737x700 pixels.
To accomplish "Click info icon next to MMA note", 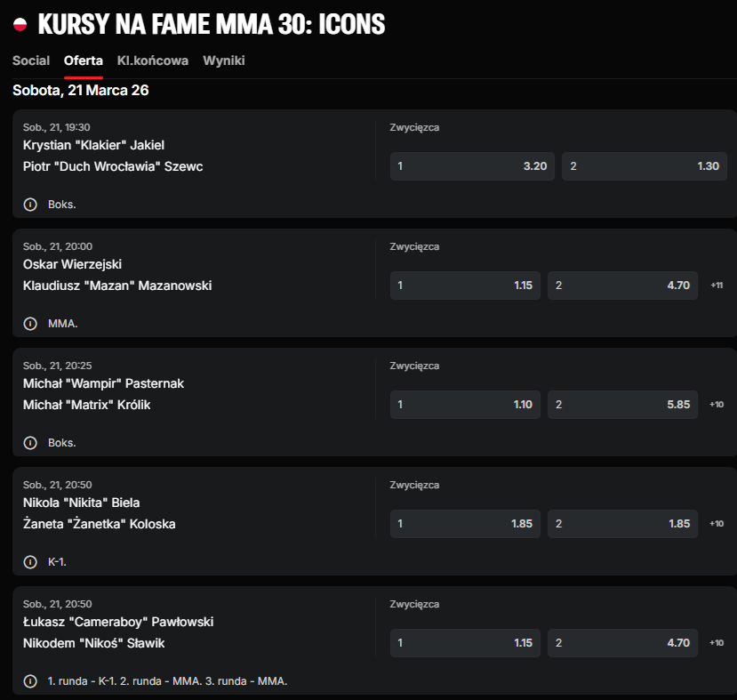I will (x=30, y=324).
